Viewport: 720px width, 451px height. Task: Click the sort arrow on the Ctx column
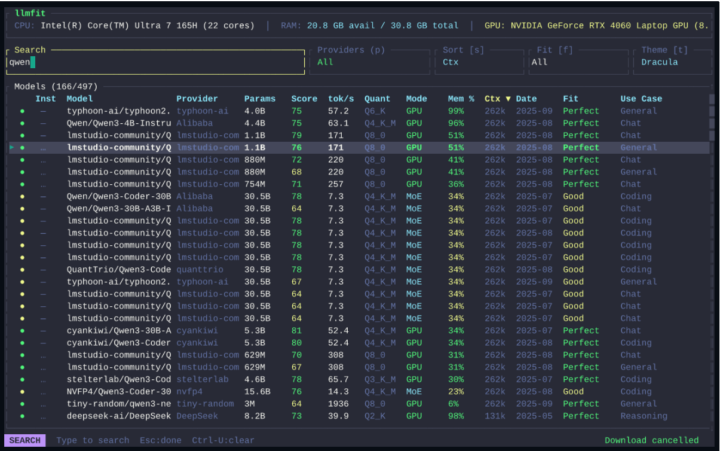tap(507, 98)
